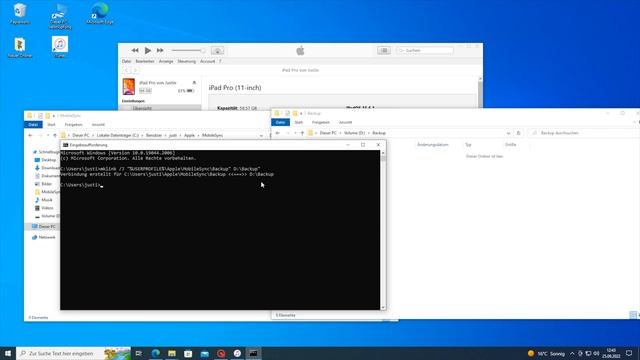The width and height of the screenshot is (640, 360).
Task: Click the iPad Pro device thumbnail in iTunes
Action: click(129, 87)
